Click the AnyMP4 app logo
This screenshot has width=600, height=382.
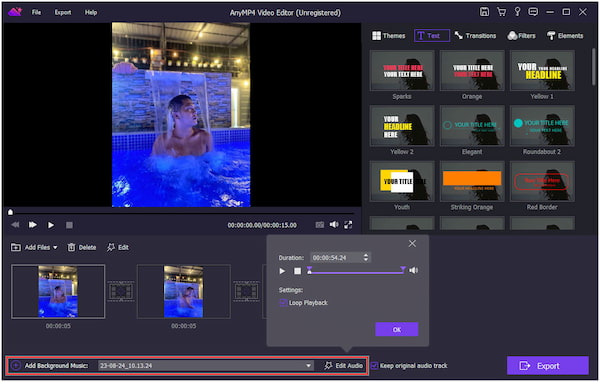point(15,12)
